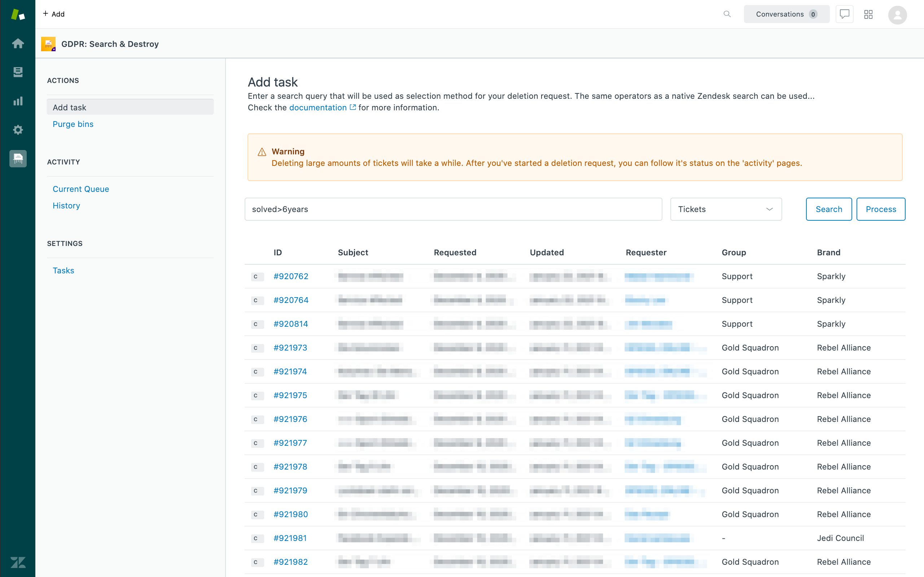924x577 pixels.
Task: Open the user profile avatar
Action: (897, 15)
